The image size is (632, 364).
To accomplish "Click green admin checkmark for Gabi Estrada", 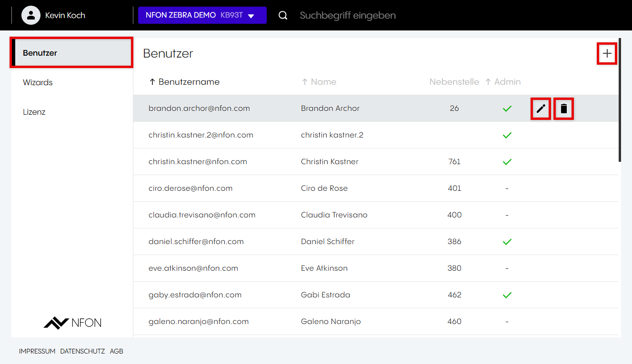I will coord(507,295).
